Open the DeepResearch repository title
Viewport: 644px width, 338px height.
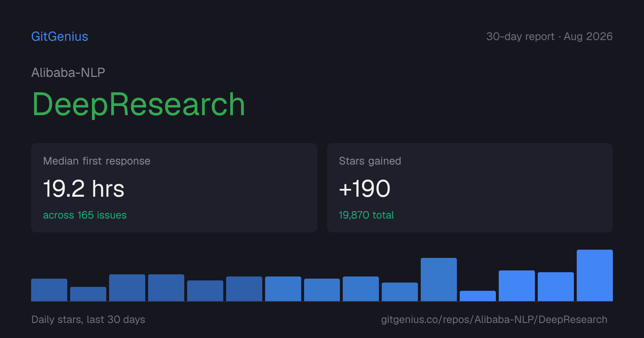(x=138, y=104)
